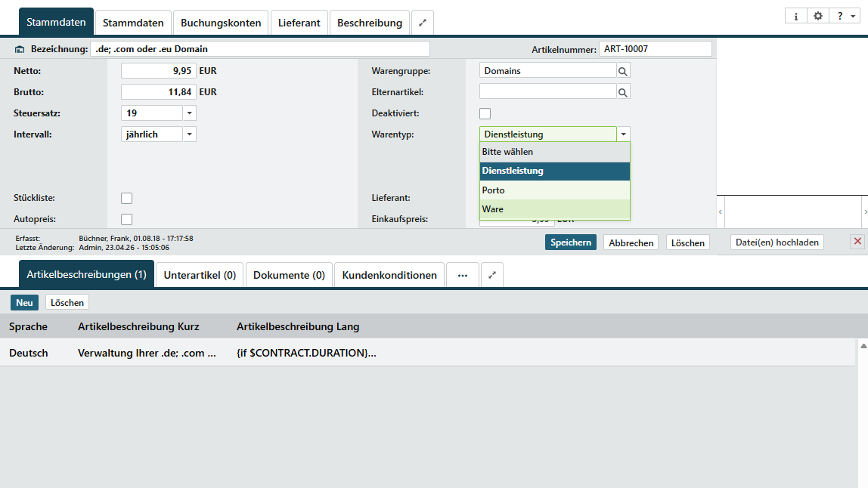Click the expand icon after Beschreibung tab

pyautogui.click(x=423, y=23)
